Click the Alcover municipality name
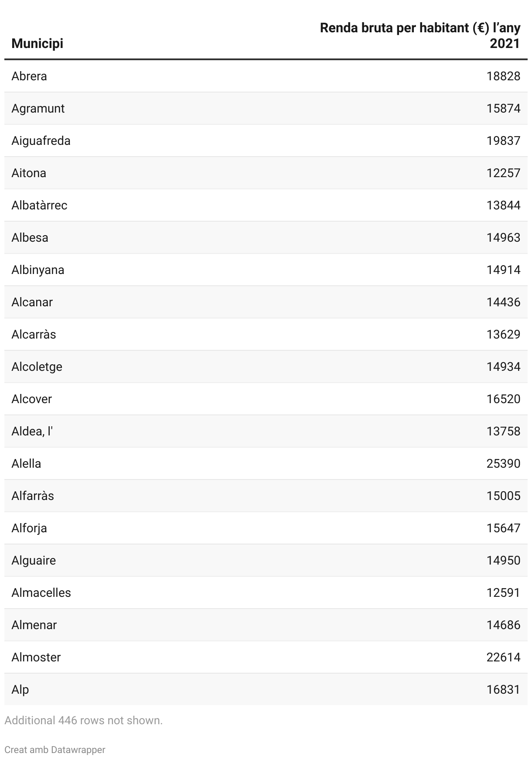 point(31,399)
